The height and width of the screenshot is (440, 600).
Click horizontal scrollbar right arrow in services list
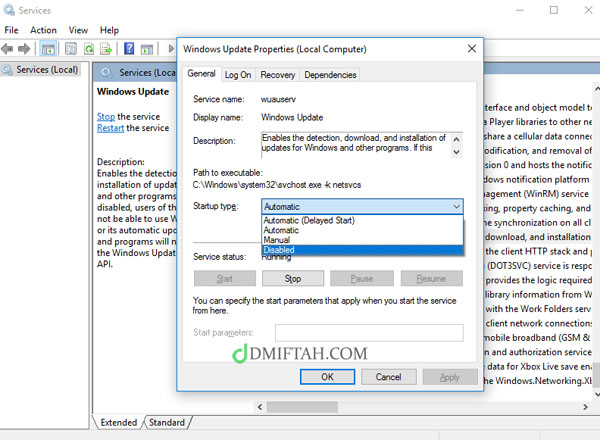tap(585, 407)
